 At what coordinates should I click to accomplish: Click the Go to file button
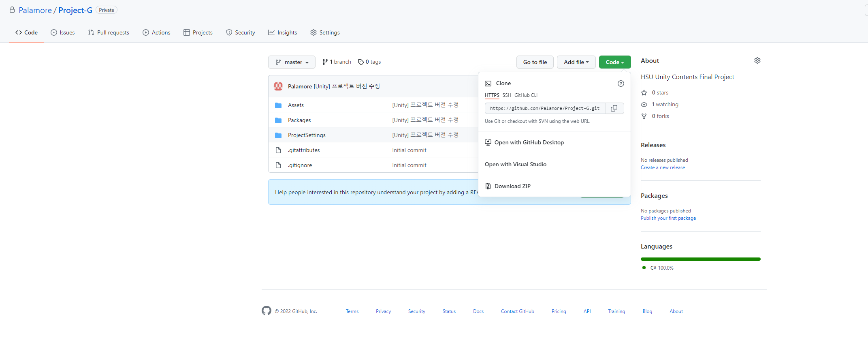tap(535, 62)
